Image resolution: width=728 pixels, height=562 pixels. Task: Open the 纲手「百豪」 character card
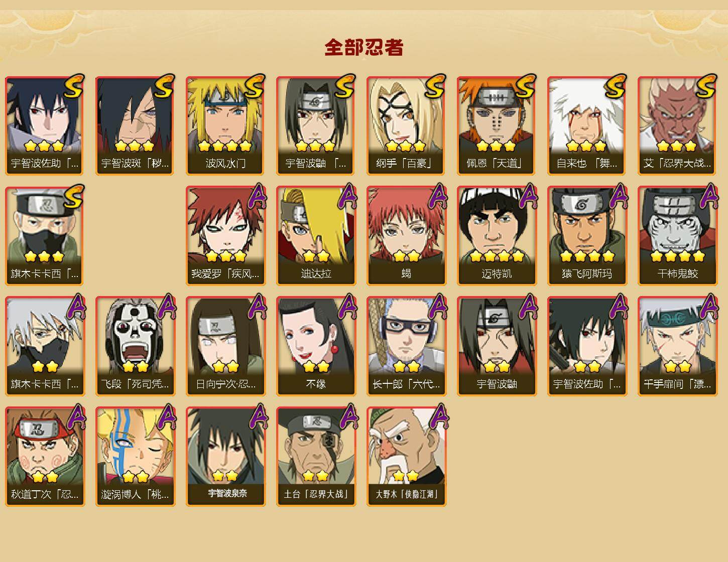pyautogui.click(x=406, y=125)
